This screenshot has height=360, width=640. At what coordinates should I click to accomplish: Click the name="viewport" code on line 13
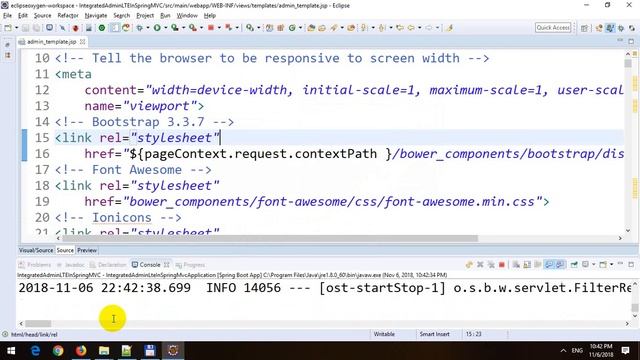click(144, 106)
